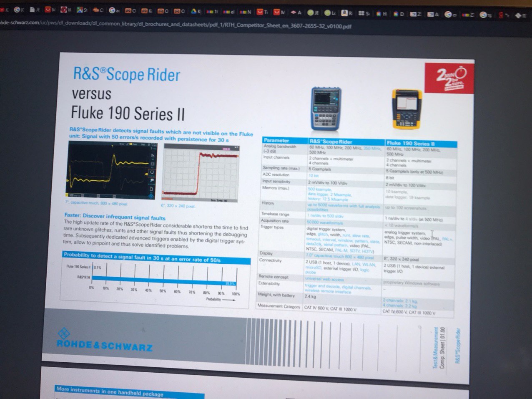This screenshot has width=532, height=399.
Task: Click the "More instruments in one handheld package" heading
Action: click(x=110, y=391)
